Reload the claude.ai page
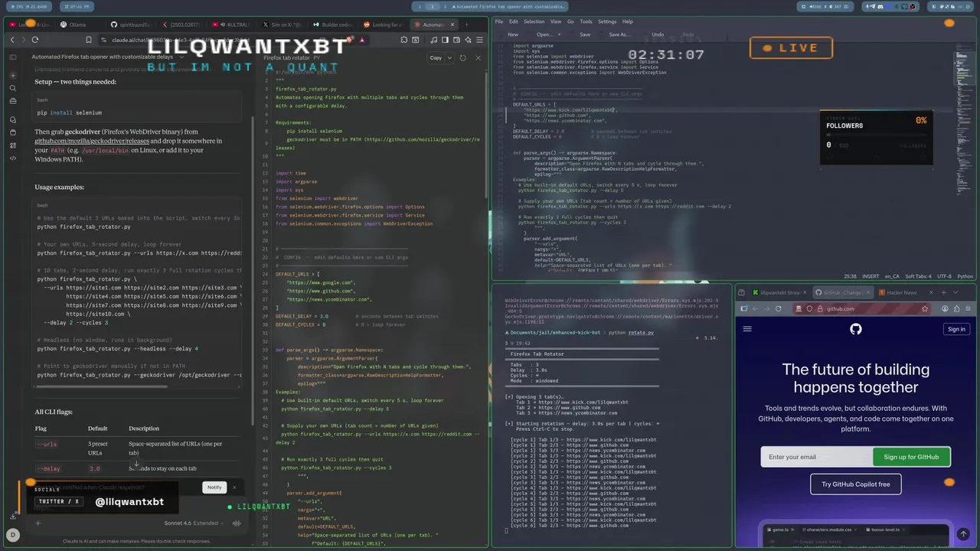Image resolution: width=980 pixels, height=551 pixels. pyautogui.click(x=35, y=40)
